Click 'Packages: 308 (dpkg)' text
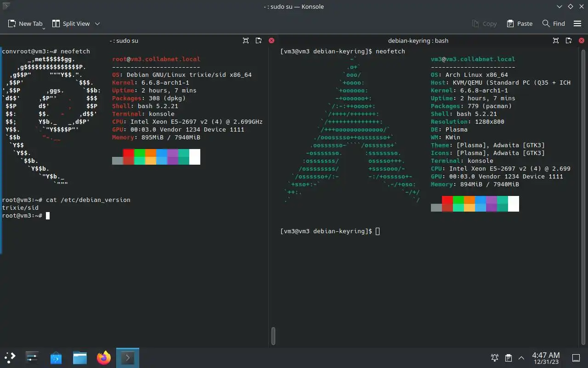This screenshot has width=588, height=368. pyautogui.click(x=149, y=98)
